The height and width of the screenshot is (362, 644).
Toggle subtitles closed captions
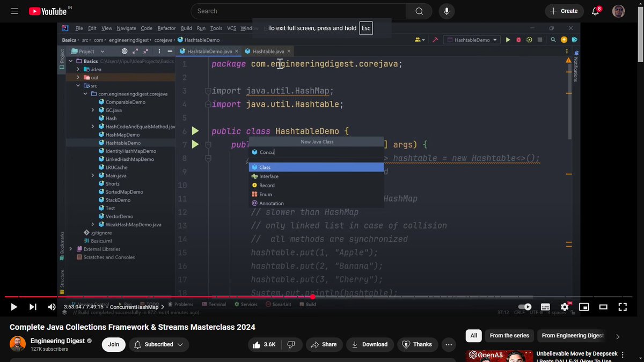545,307
